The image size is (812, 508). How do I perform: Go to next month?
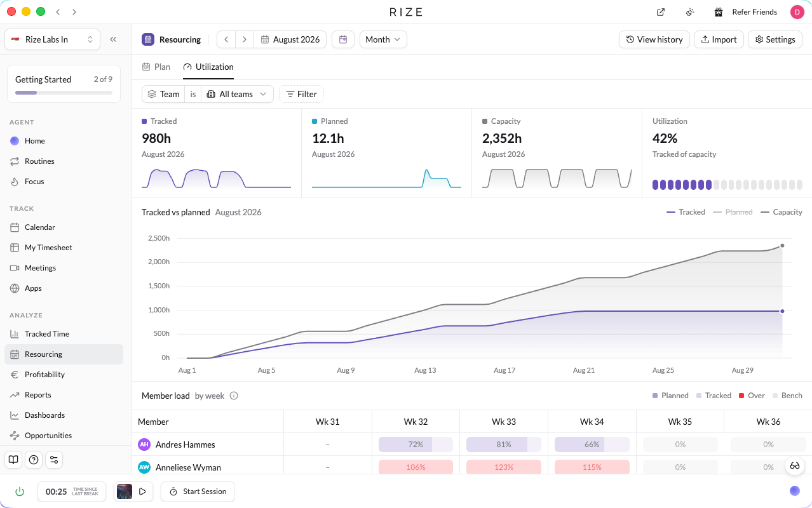click(245, 39)
